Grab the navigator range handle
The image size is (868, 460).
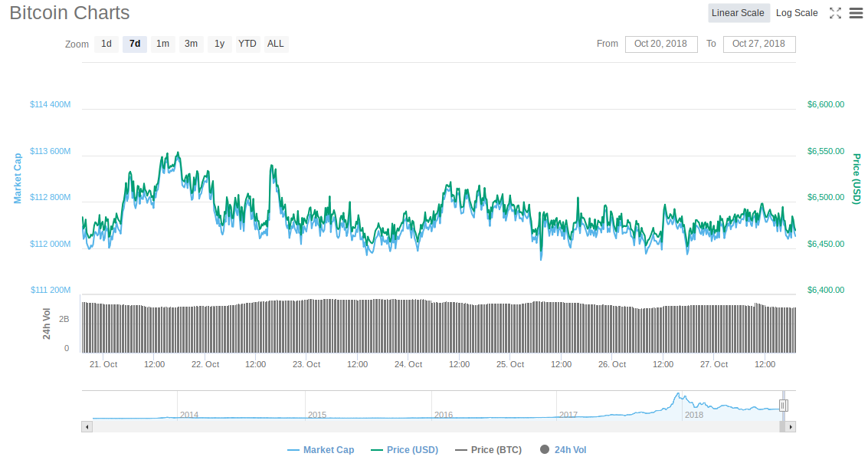(x=783, y=406)
